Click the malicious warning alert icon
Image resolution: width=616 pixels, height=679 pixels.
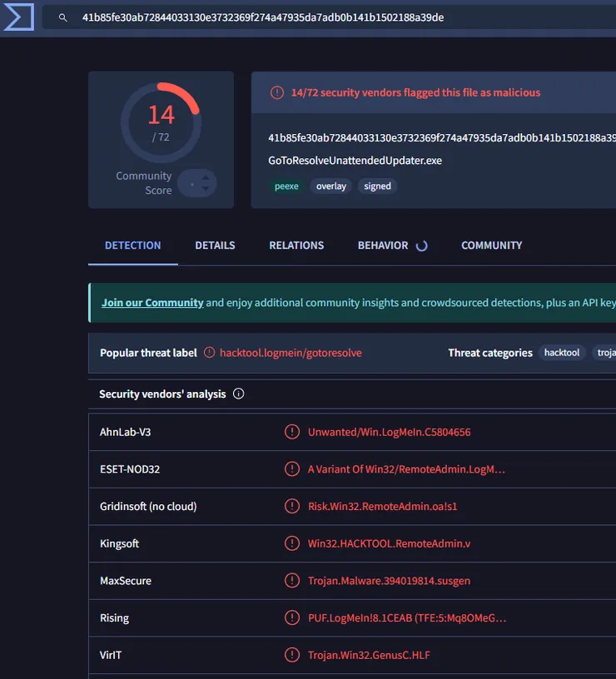pos(277,92)
